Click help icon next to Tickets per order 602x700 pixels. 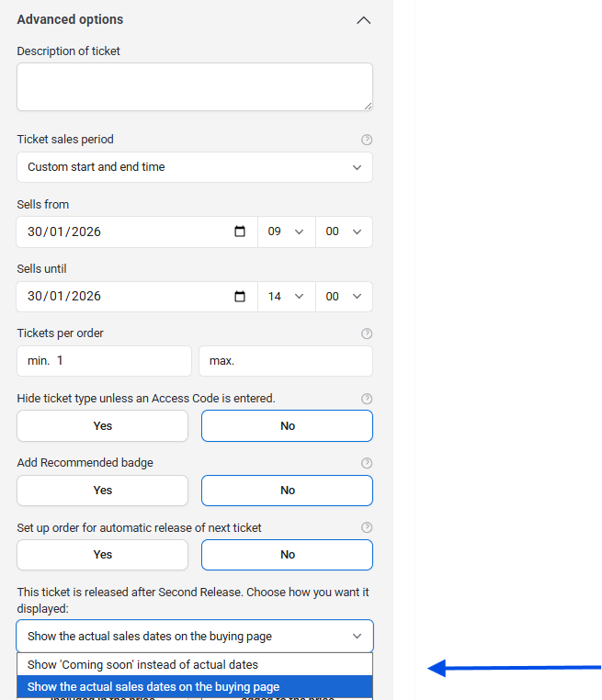tap(367, 333)
